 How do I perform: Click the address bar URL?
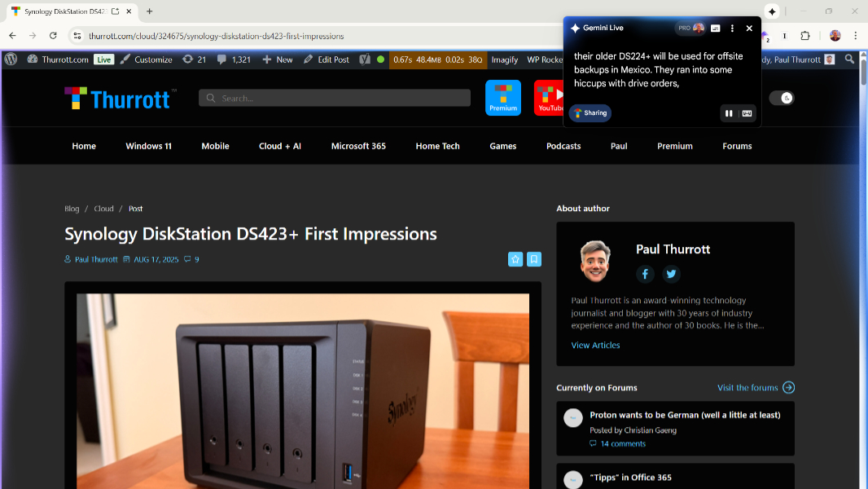[217, 36]
